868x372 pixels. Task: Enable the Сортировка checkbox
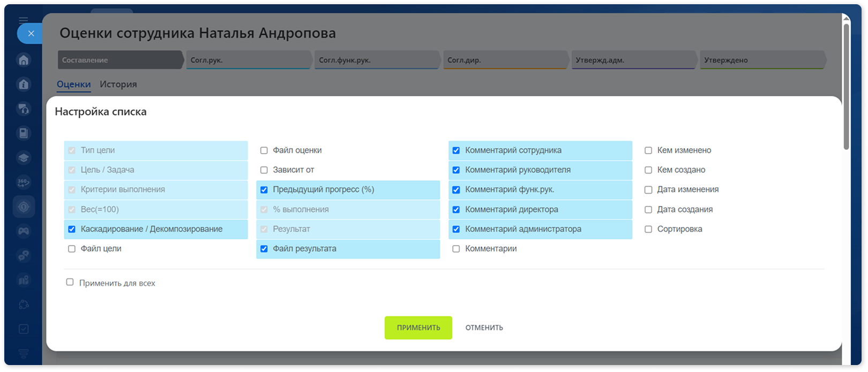pos(648,229)
